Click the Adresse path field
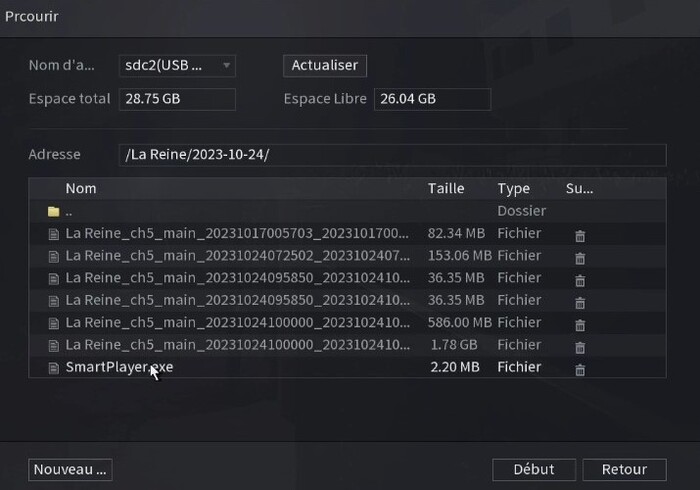 click(x=391, y=155)
